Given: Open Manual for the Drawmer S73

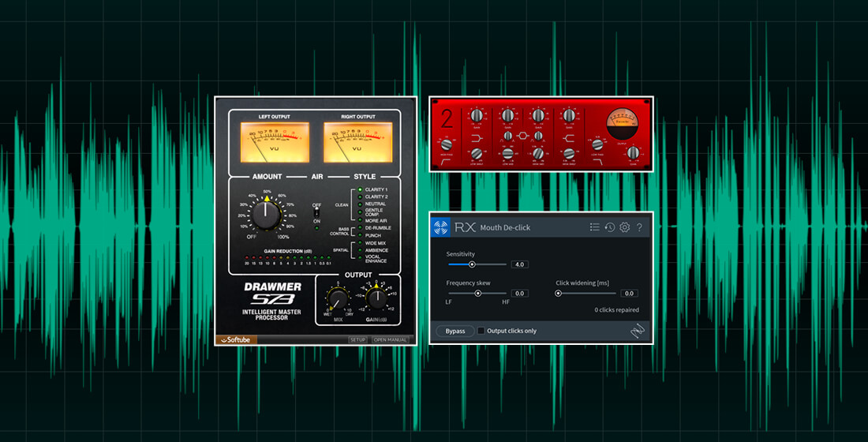Looking at the screenshot, I should coord(391,340).
